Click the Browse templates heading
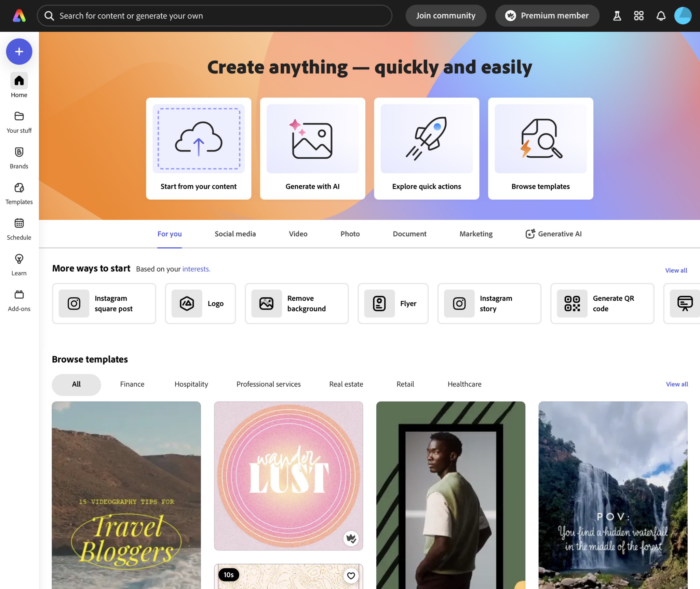 pos(90,359)
